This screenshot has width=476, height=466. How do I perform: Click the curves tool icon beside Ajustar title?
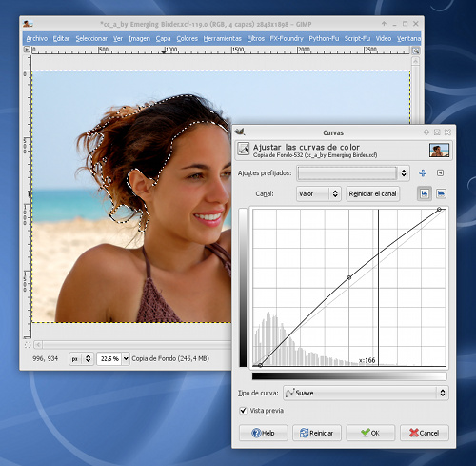[244, 149]
